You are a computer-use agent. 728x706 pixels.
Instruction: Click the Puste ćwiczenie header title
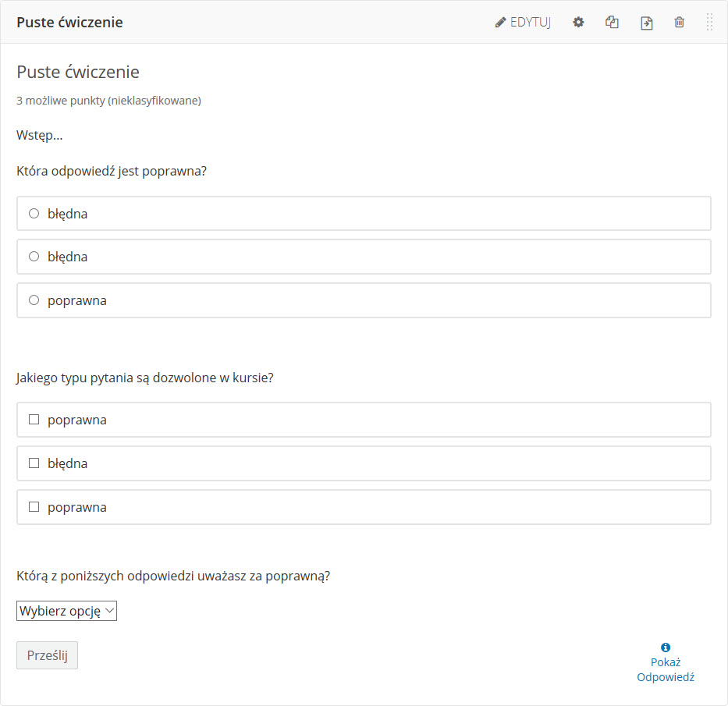[69, 23]
